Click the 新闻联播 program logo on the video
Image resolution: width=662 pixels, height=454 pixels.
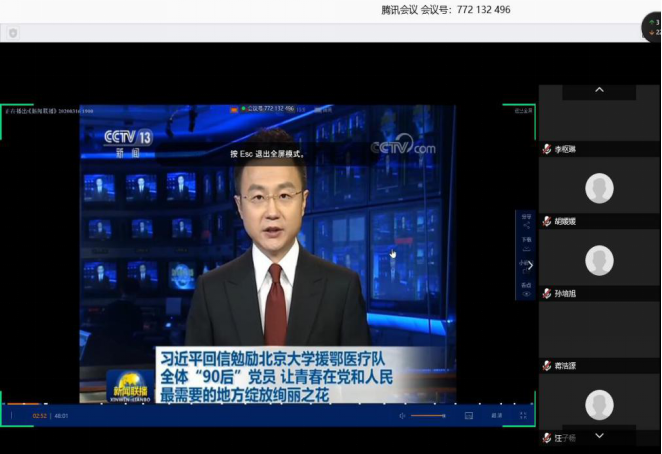(x=130, y=386)
